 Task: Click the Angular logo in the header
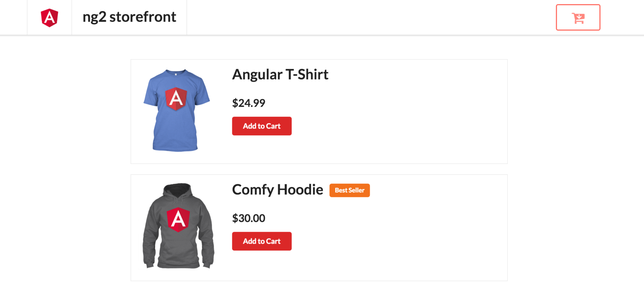pos(50,18)
